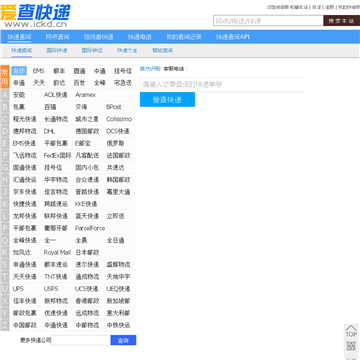Choose 中铁快运 carrier

point(118,325)
